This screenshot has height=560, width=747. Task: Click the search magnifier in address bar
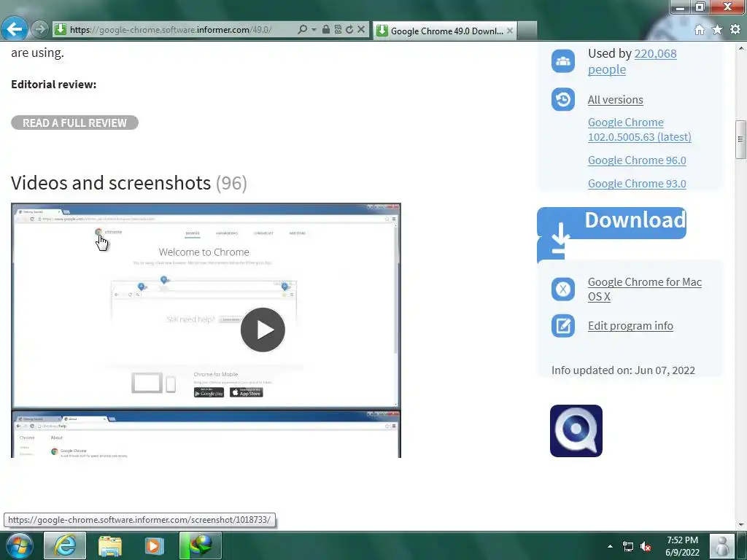tap(302, 29)
